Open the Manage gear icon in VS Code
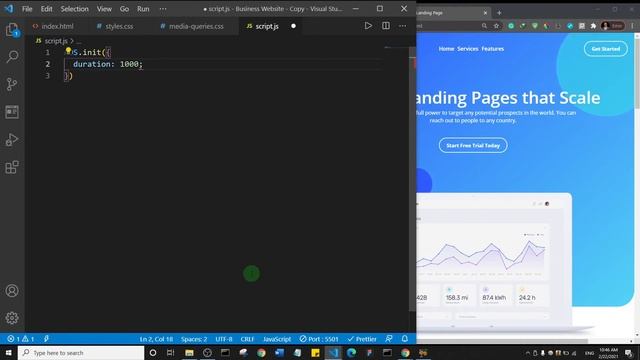 pyautogui.click(x=12, y=318)
